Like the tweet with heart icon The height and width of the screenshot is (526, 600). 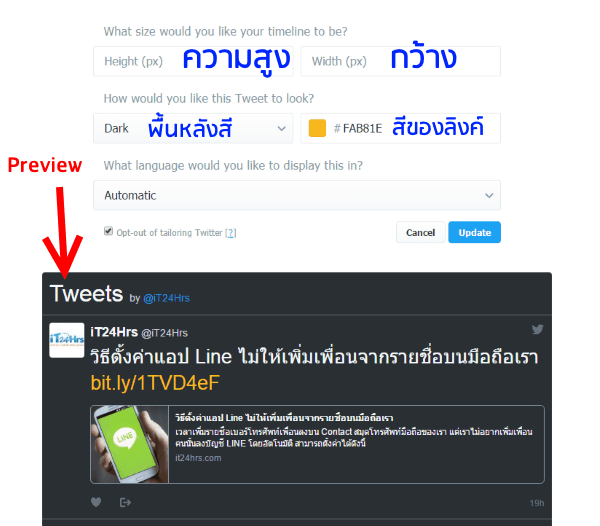(96, 502)
